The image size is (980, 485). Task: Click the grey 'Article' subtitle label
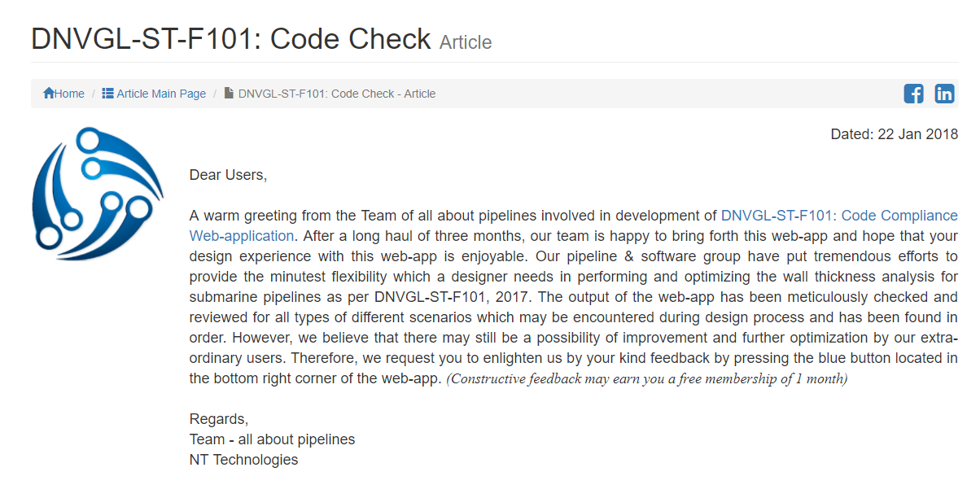click(x=466, y=42)
